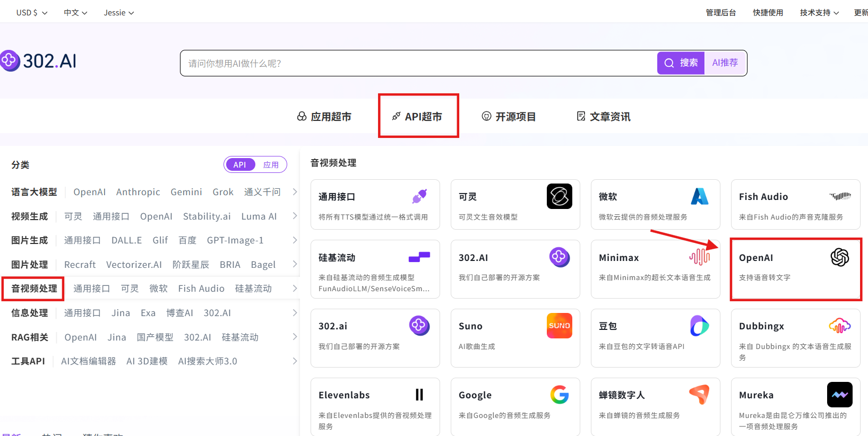Click the 302.AI card purple flower icon
Image resolution: width=868 pixels, height=436 pixels.
tap(560, 257)
